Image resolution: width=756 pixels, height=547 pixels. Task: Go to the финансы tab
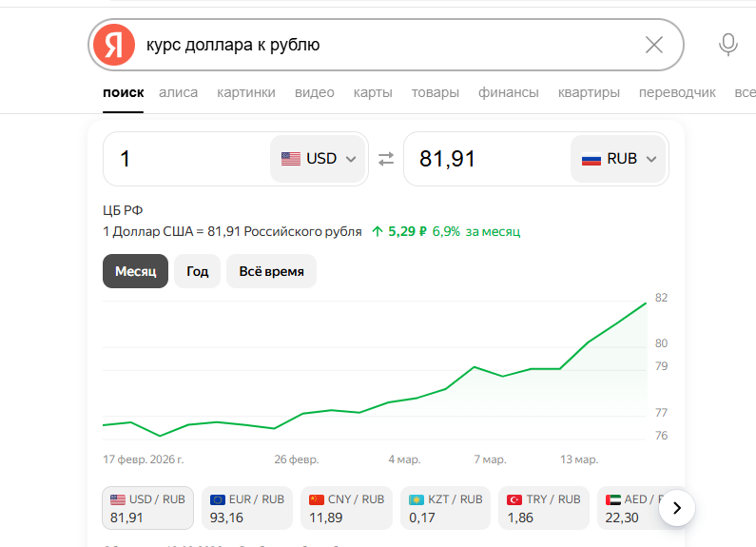point(508,92)
